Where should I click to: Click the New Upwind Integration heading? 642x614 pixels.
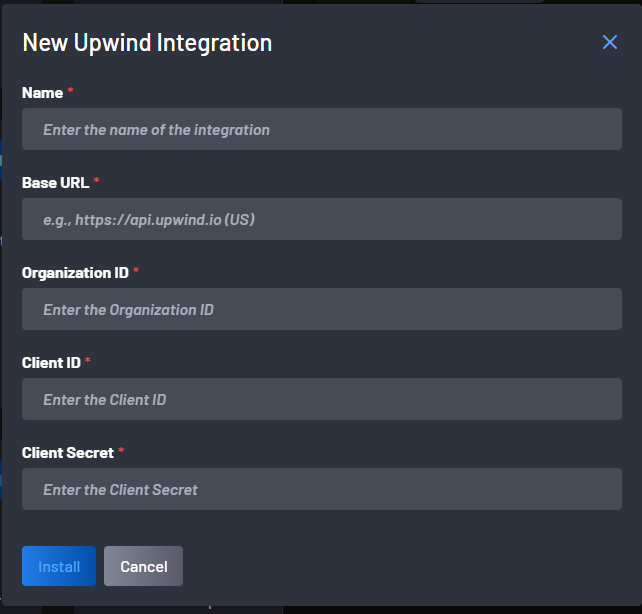point(147,43)
